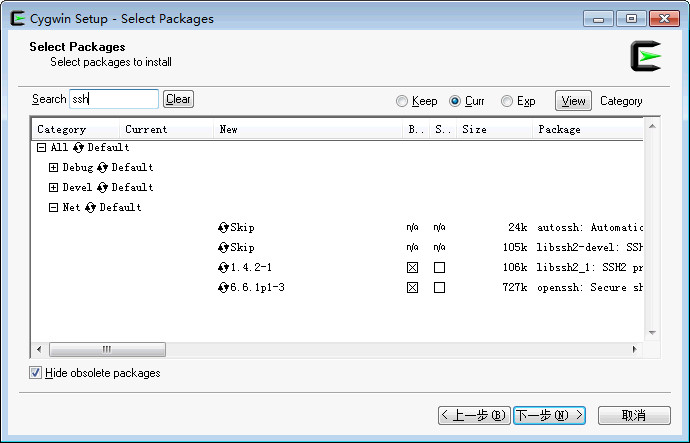Screen dimensions: 690x443
Task: Select the Exp radio button
Action: 506,101
